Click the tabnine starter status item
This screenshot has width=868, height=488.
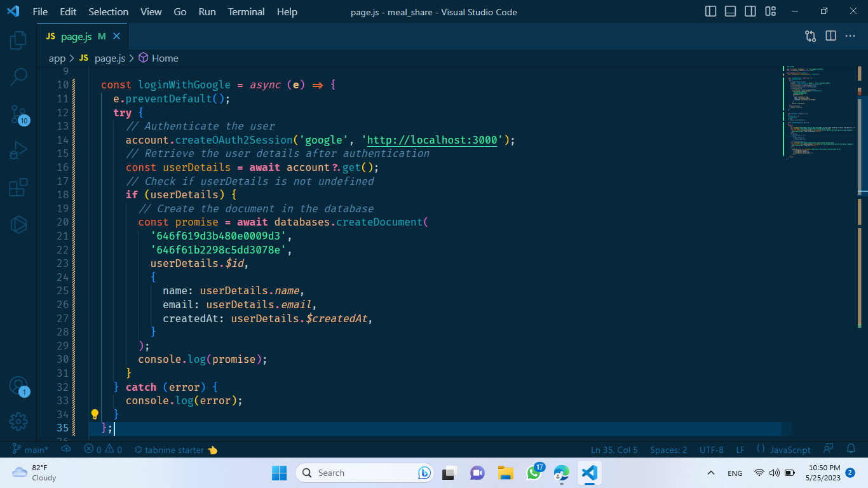tap(176, 450)
